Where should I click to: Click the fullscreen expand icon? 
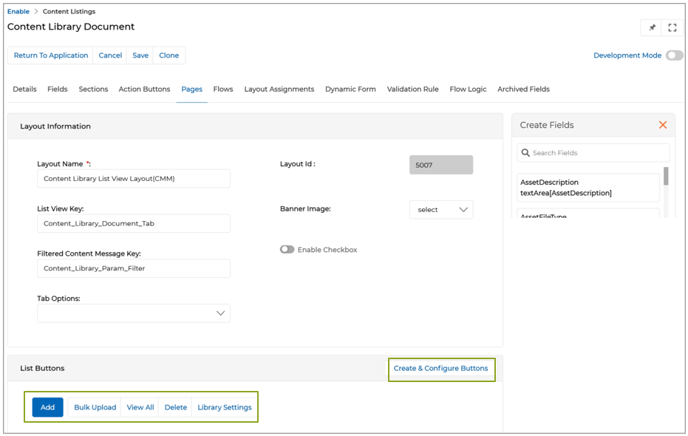click(672, 28)
